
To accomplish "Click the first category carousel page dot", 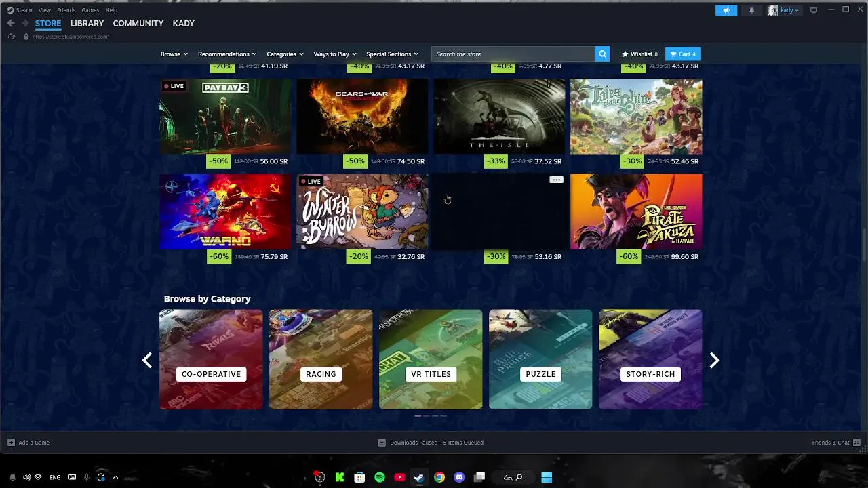I will pos(418,415).
